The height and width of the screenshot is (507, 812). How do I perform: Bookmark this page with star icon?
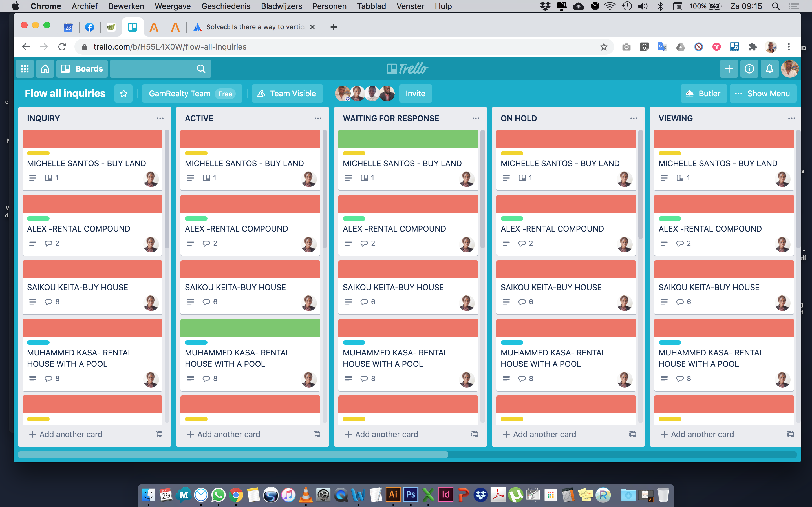tap(604, 47)
